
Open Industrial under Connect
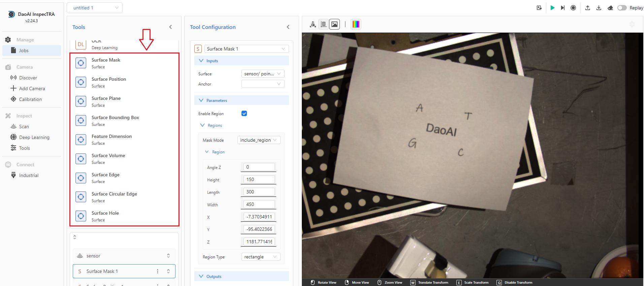point(29,175)
